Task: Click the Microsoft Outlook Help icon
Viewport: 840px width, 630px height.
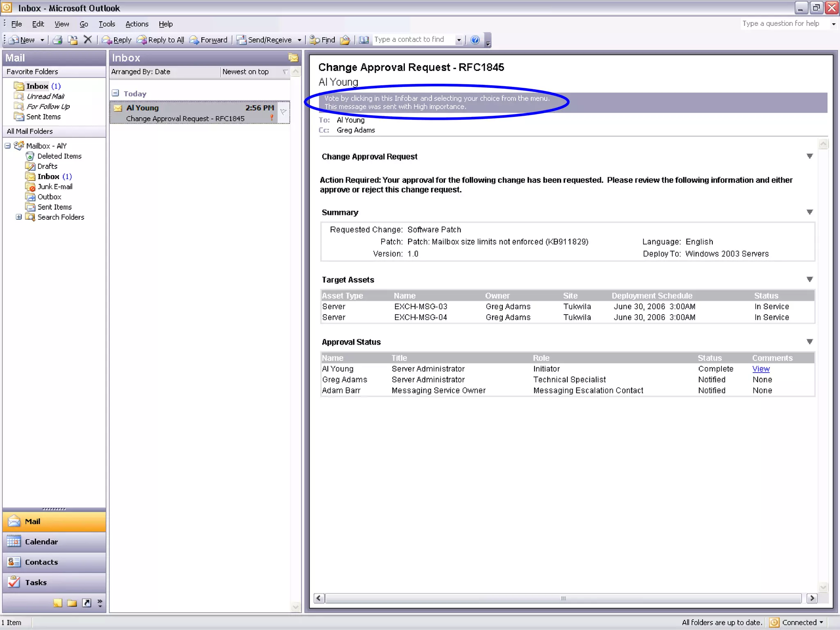Action: (475, 40)
